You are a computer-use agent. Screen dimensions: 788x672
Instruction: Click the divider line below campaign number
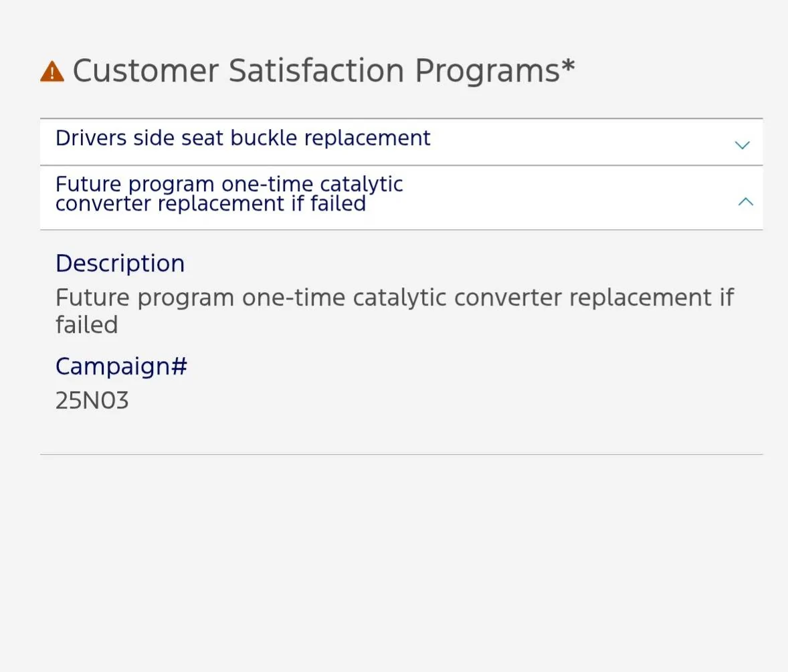(401, 455)
